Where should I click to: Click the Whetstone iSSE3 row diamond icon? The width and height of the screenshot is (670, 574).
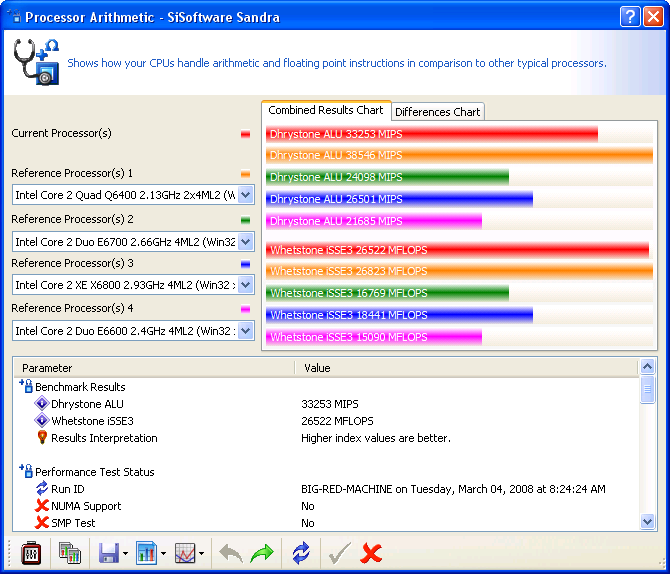tap(41, 421)
